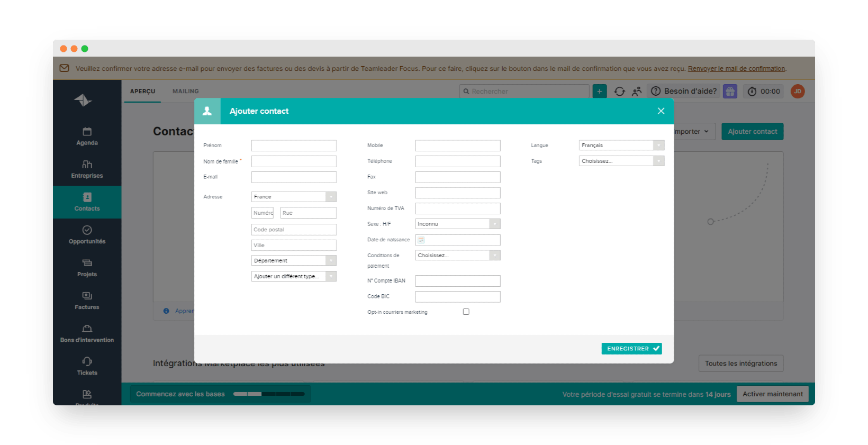
Task: Click the Date de naissance field
Action: click(458, 240)
